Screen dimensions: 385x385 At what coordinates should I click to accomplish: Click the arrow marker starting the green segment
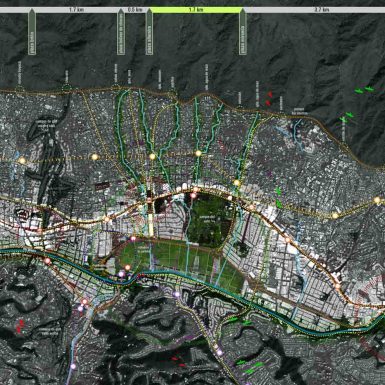pos(150,32)
